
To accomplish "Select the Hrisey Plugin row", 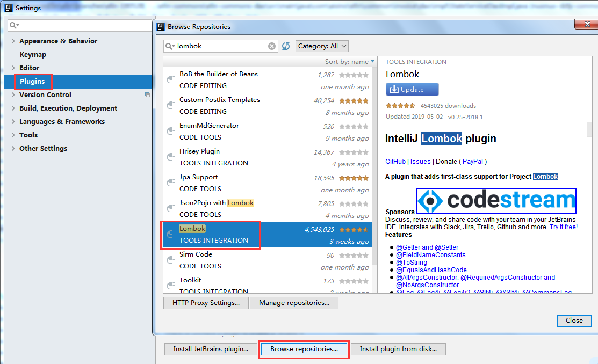I will [x=268, y=157].
